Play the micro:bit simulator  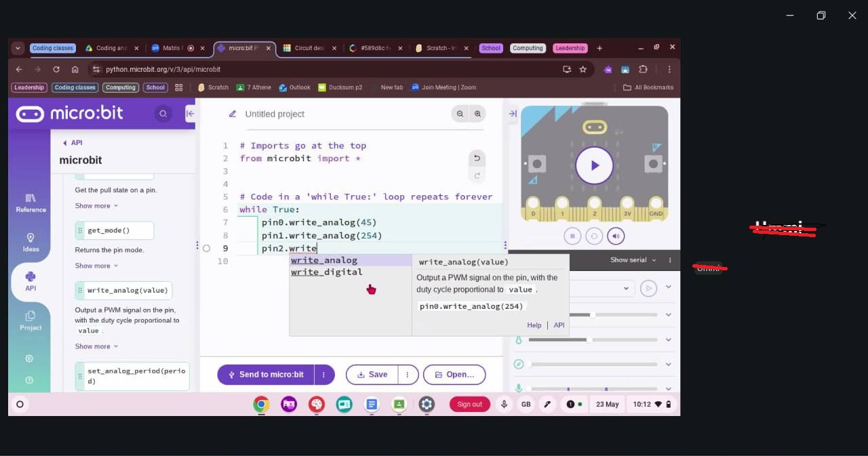tap(595, 165)
